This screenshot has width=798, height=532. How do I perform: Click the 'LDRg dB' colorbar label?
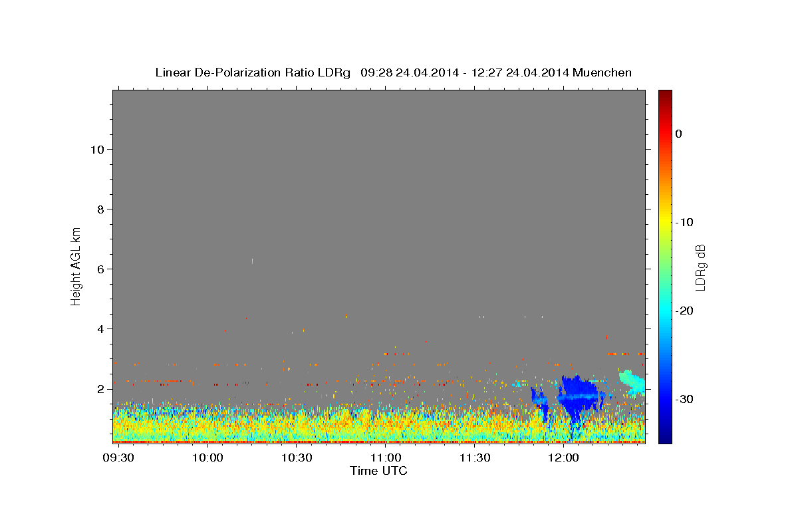[700, 267]
